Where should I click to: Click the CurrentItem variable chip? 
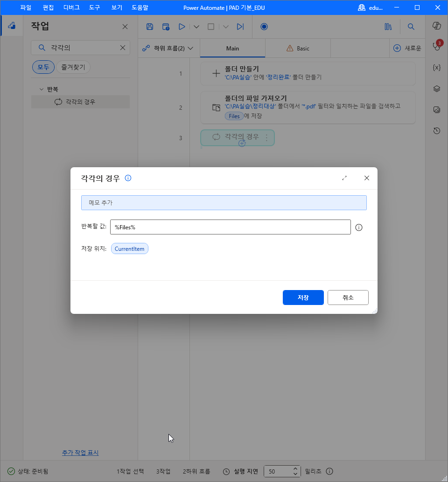[130, 248]
